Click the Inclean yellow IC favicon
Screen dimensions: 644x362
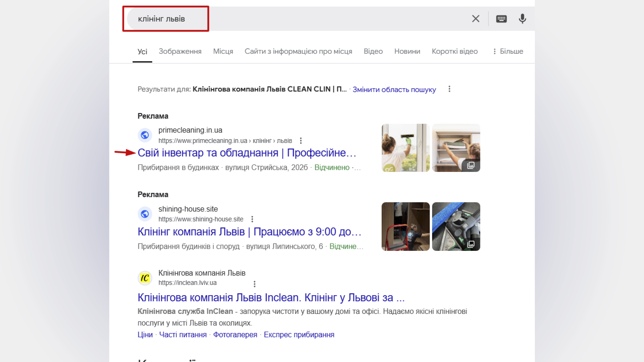pyautogui.click(x=145, y=278)
